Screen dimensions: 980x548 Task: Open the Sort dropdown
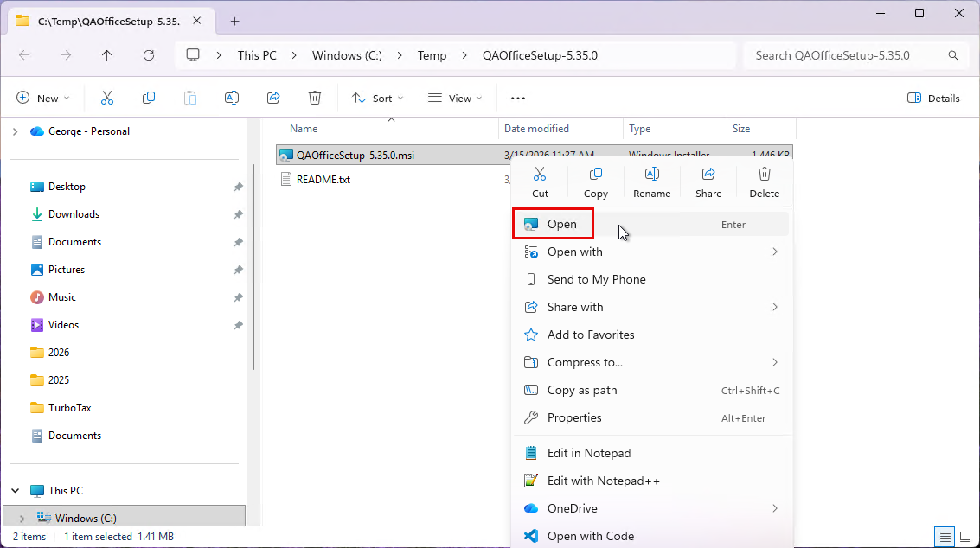[378, 98]
